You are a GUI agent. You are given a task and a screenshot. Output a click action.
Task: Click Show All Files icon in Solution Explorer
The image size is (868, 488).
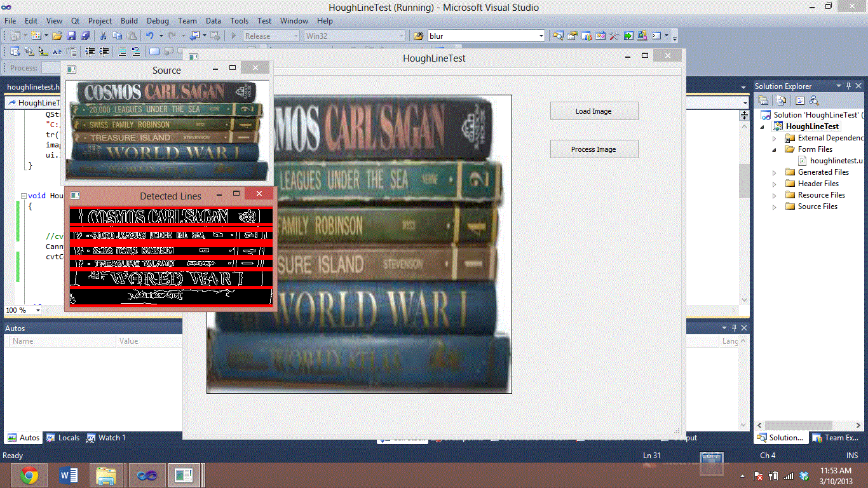781,100
